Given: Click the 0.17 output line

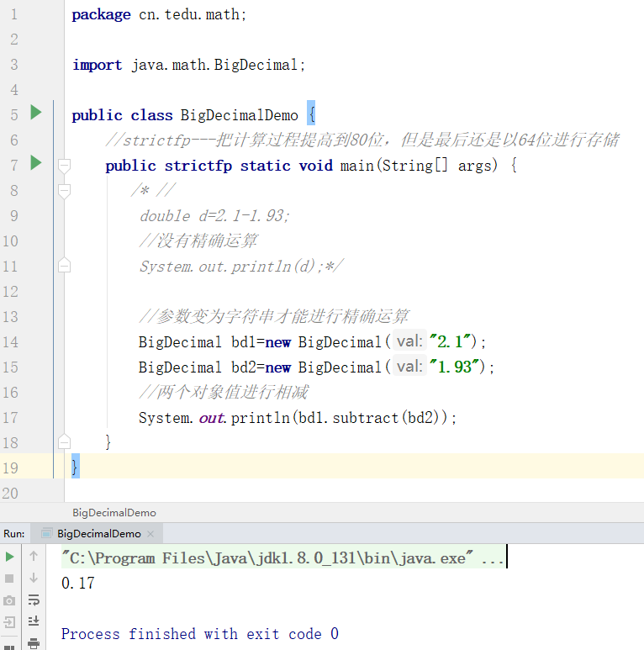Looking at the screenshot, I should tap(78, 584).
